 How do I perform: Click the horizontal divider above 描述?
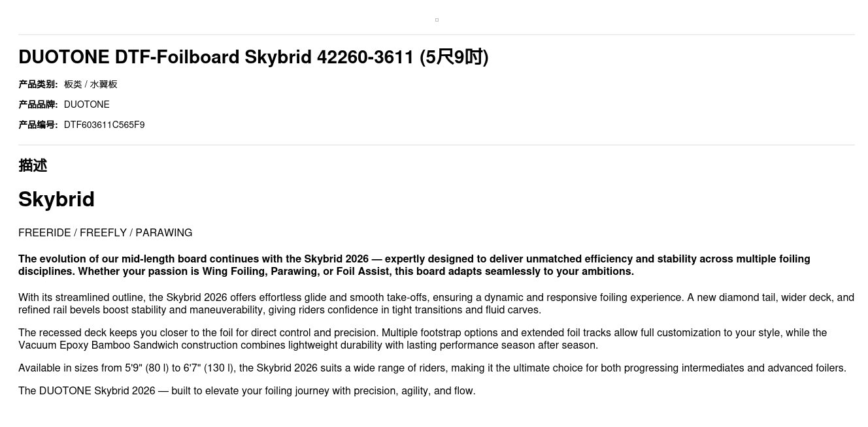[x=437, y=145]
